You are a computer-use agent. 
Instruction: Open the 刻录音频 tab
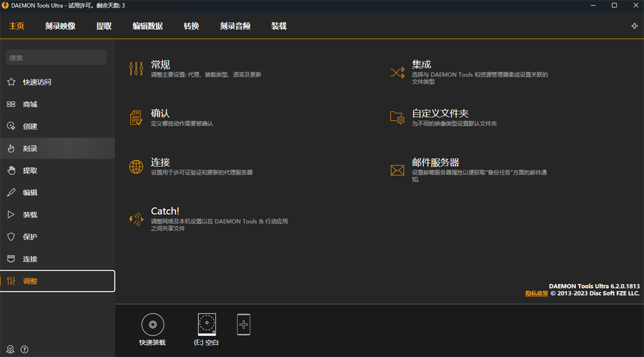click(235, 26)
